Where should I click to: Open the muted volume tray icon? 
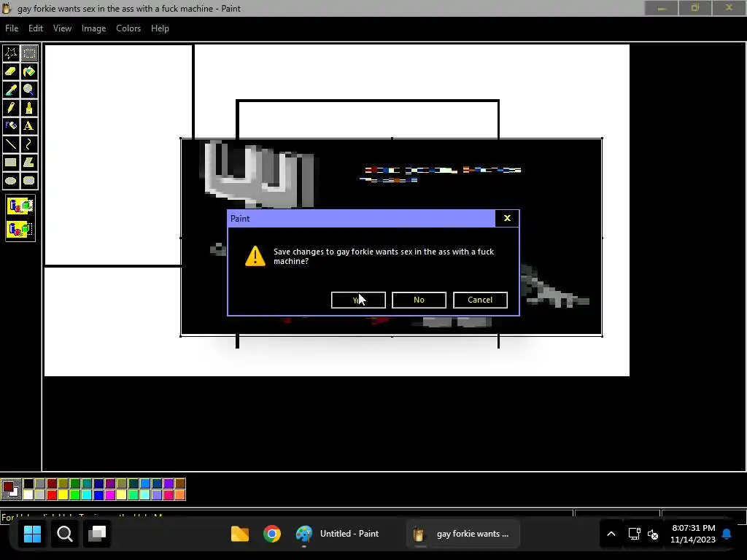653,534
